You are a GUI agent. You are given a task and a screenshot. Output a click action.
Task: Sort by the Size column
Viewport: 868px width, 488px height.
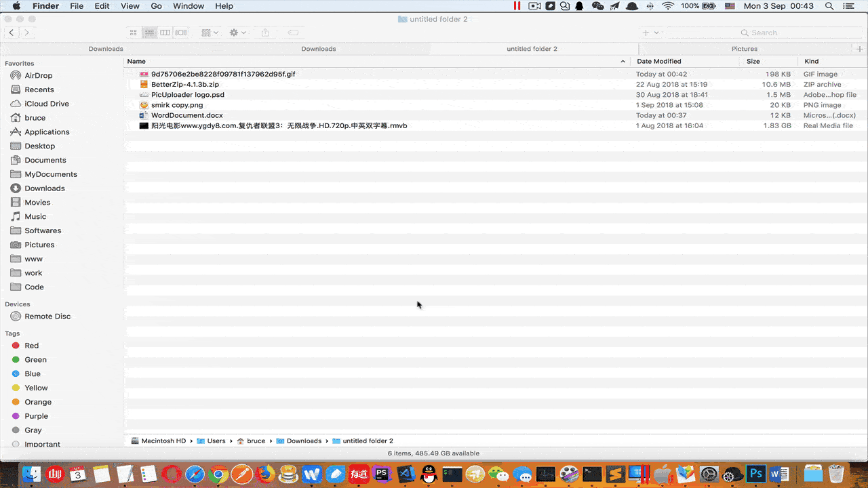coord(753,61)
